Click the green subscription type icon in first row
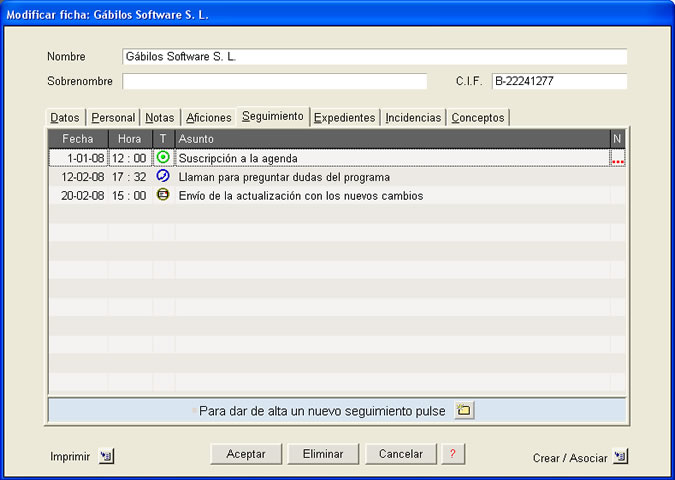Viewport: 675px width, 480px height. (x=163, y=157)
